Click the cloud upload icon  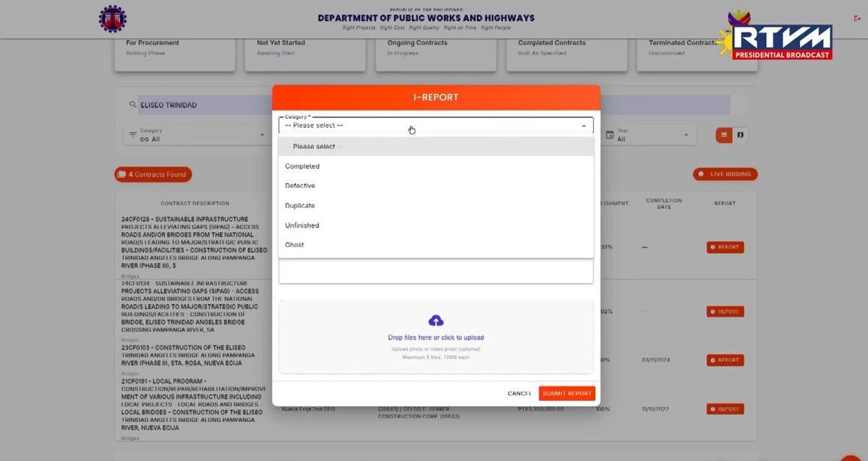435,320
